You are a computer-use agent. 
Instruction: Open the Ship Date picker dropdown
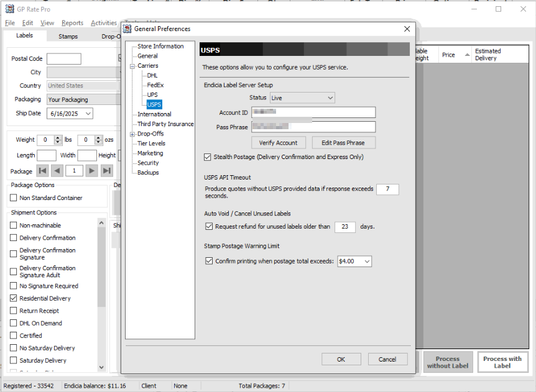(88, 114)
